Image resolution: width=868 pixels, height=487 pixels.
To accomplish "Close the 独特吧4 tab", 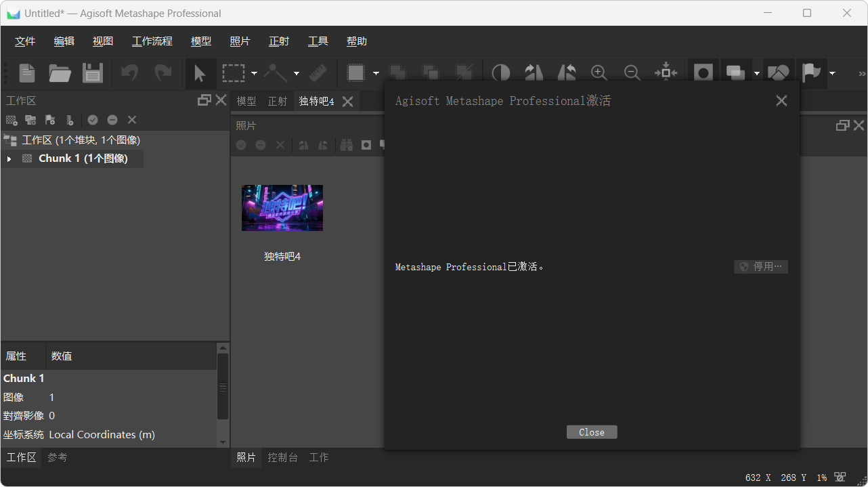I will (x=347, y=102).
